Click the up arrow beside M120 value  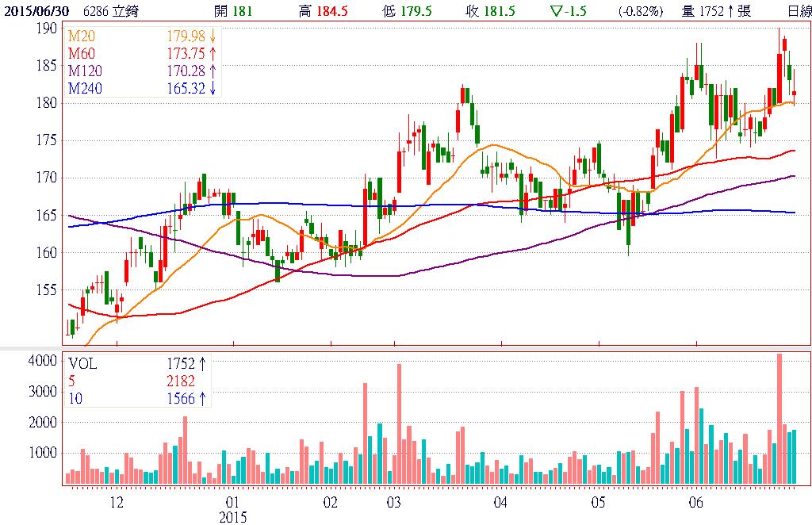213,70
